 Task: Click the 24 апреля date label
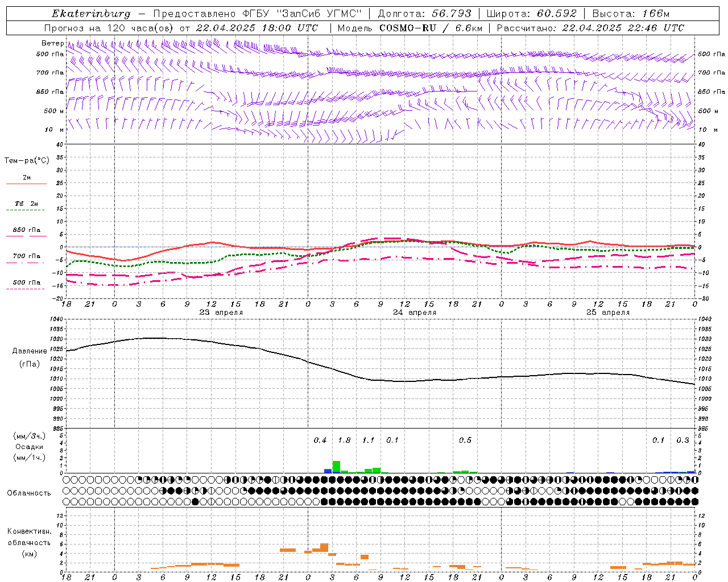point(415,313)
